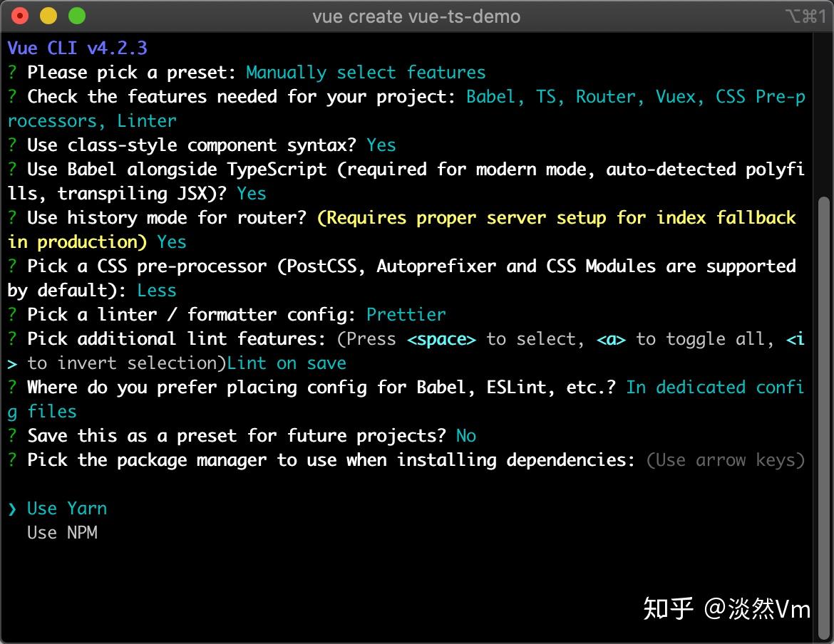Click the '(Use arrow keys)' hint
834x644 pixels.
[x=726, y=460]
